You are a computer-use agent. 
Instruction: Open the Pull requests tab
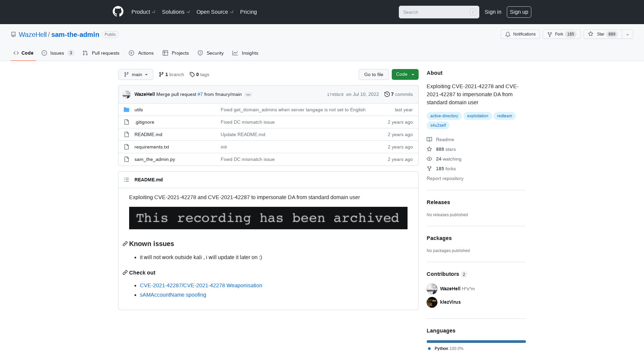tap(101, 53)
